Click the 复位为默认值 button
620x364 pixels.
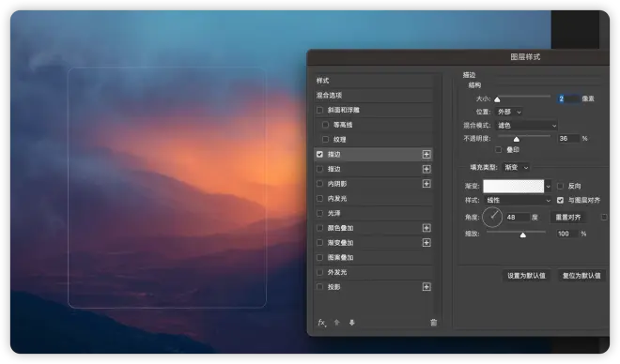(581, 276)
